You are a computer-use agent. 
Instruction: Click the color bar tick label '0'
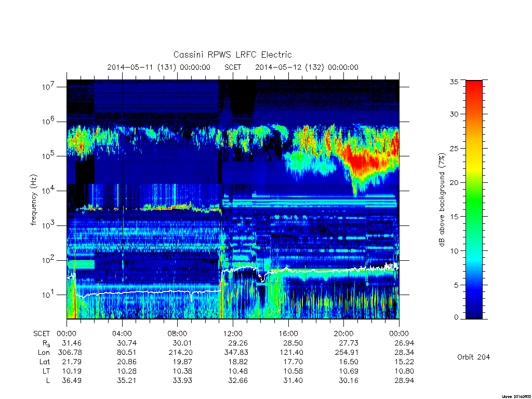pyautogui.click(x=456, y=317)
